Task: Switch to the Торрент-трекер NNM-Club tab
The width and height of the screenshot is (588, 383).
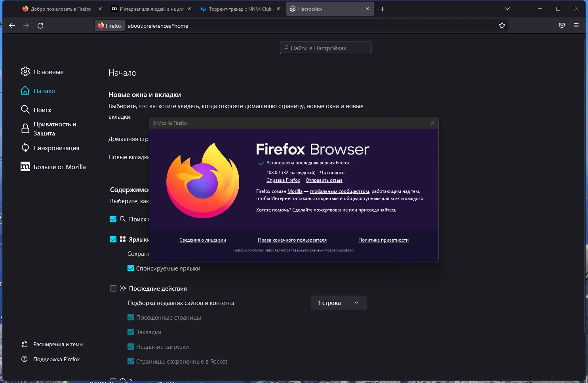Action: coord(240,9)
